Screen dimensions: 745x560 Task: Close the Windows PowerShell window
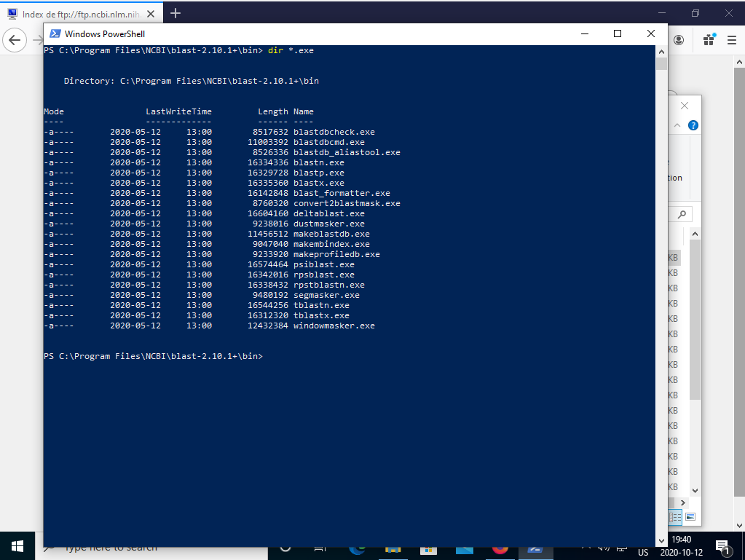(651, 33)
